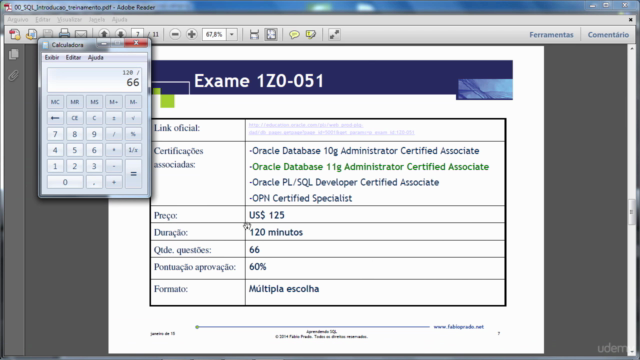Open the Comentário panel
Screen dimensions: 640x360
pyautogui.click(x=608, y=35)
